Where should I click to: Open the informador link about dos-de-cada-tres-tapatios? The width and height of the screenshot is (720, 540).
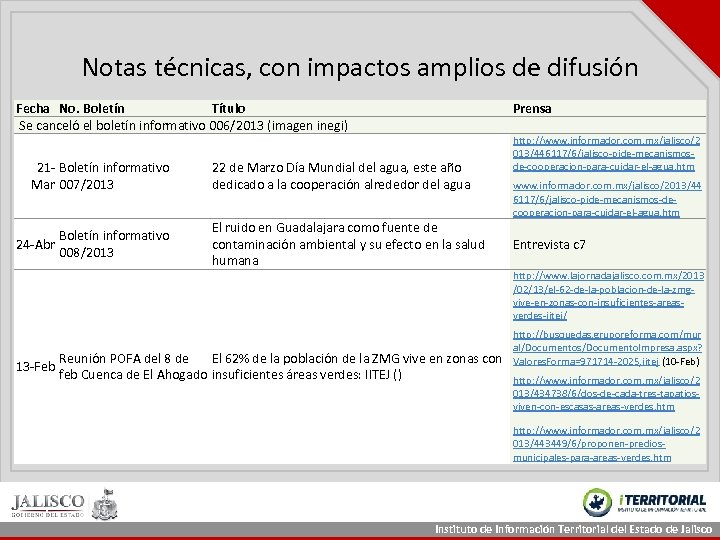coord(606,394)
